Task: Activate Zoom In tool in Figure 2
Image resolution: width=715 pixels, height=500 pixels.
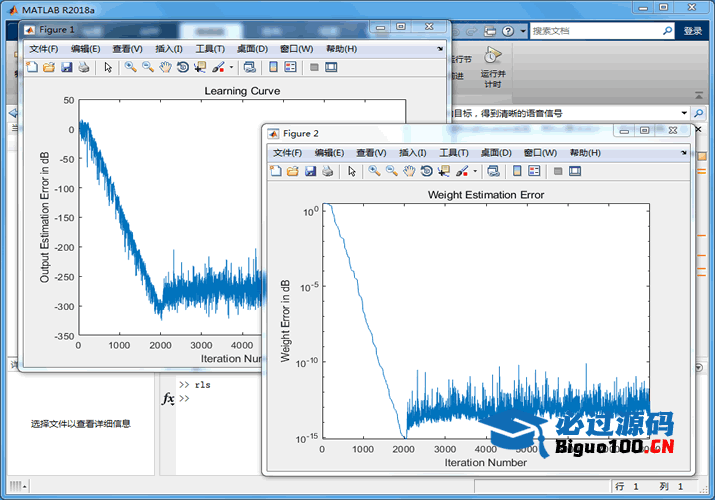Action: (x=374, y=171)
